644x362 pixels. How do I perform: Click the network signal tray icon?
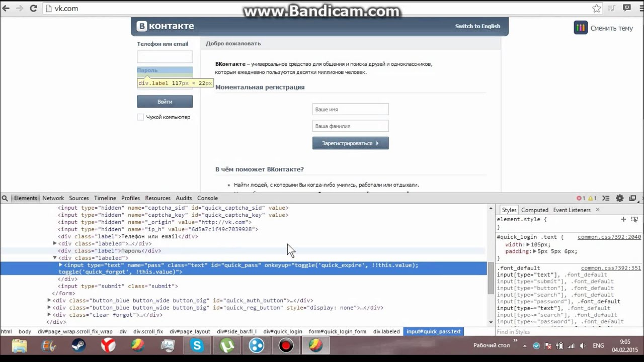[x=571, y=346]
